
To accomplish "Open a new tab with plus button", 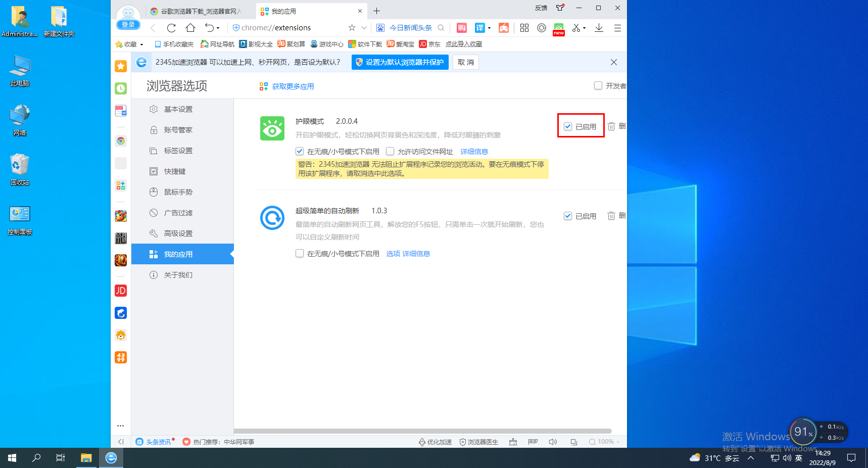I will pos(376,11).
